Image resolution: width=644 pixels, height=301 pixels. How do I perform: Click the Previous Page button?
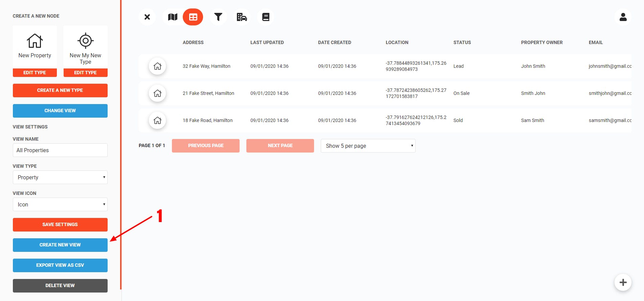(206, 146)
